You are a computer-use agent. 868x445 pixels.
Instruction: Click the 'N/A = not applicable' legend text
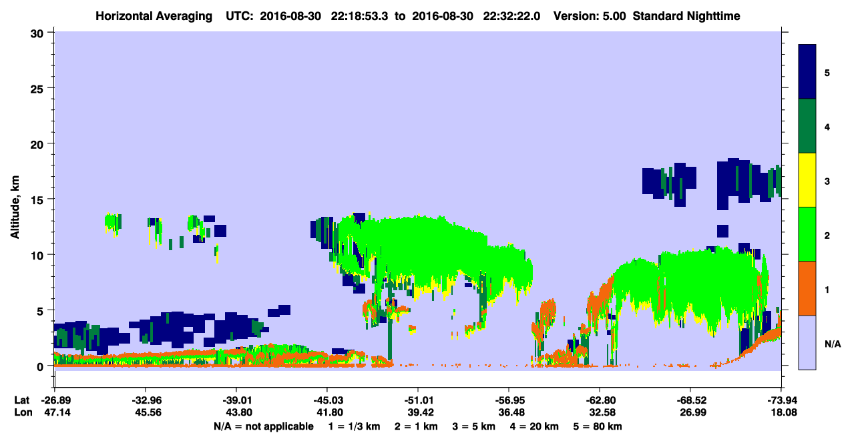point(263,426)
